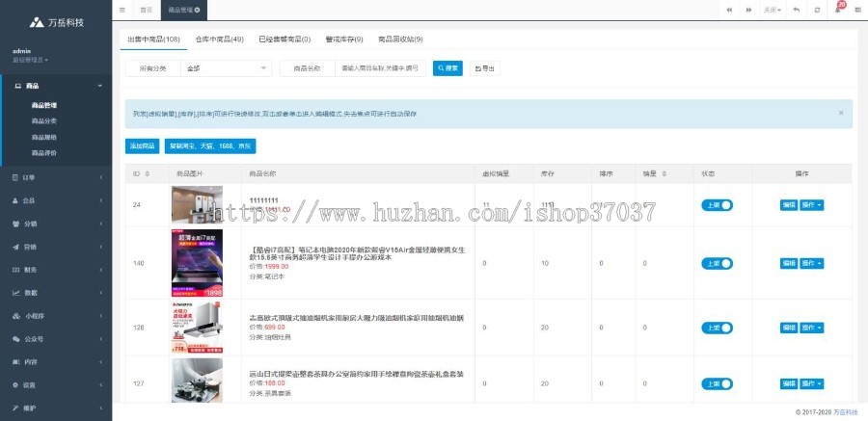Toggle 上架 switch for product ID 140
This screenshot has height=421, width=868.
point(717,263)
